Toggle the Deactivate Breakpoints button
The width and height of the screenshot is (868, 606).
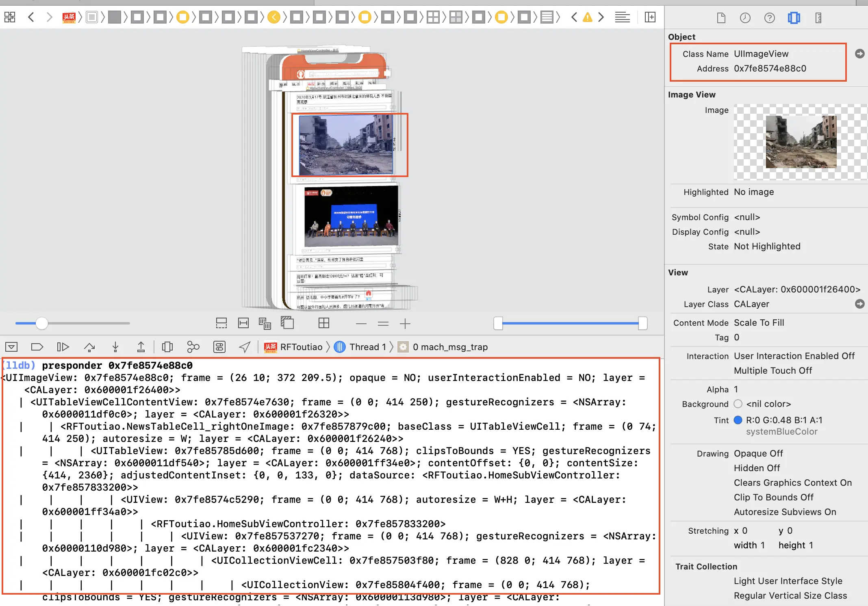pos(37,347)
